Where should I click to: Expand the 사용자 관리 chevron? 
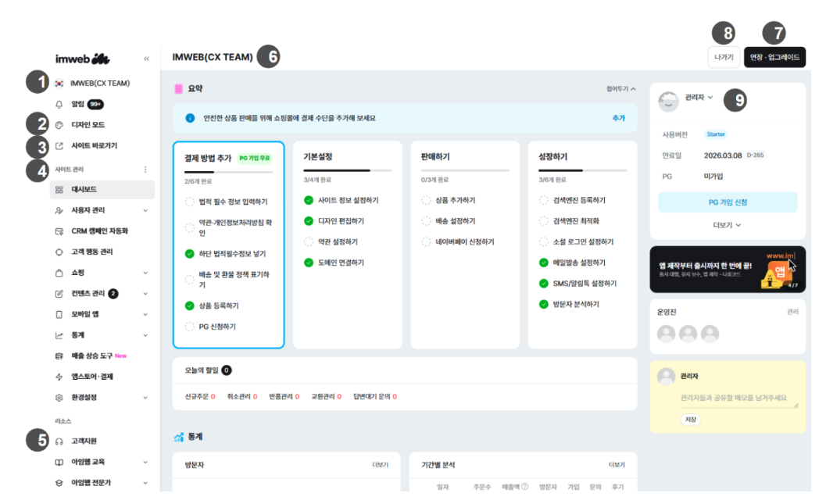pos(145,211)
